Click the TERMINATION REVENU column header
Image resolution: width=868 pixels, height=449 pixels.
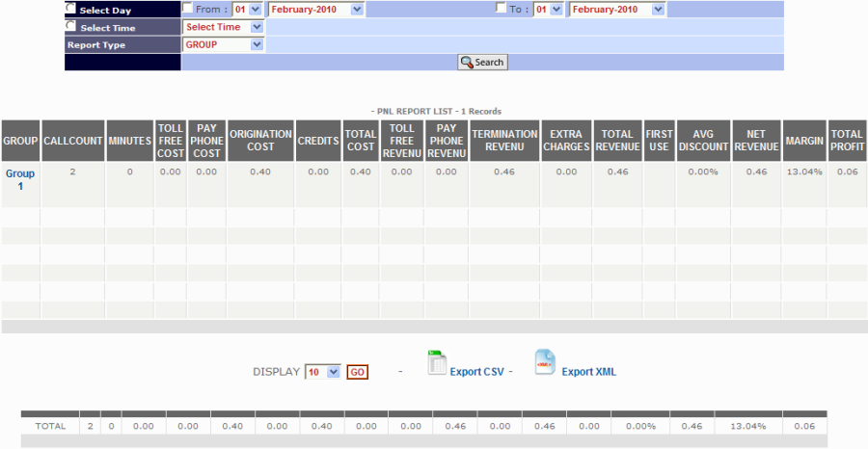pos(504,141)
